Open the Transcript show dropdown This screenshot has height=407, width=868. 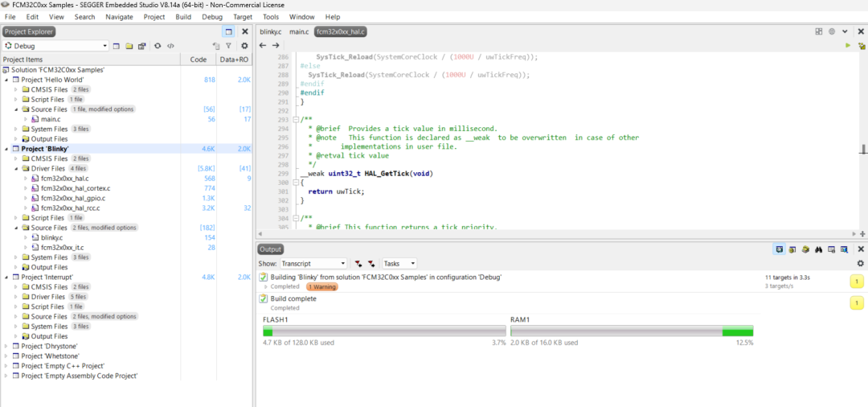pos(343,264)
